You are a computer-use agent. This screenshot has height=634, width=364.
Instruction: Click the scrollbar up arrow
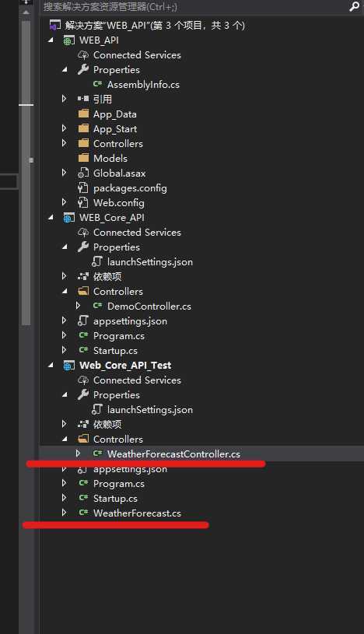tap(26, 12)
